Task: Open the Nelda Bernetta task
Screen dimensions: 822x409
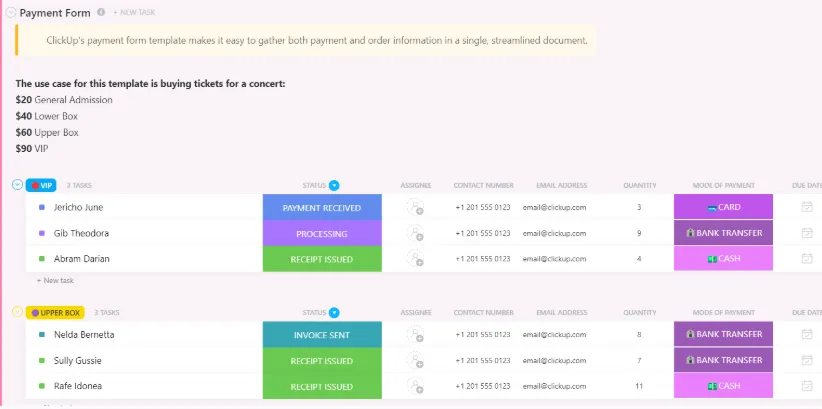Action: 84,335
